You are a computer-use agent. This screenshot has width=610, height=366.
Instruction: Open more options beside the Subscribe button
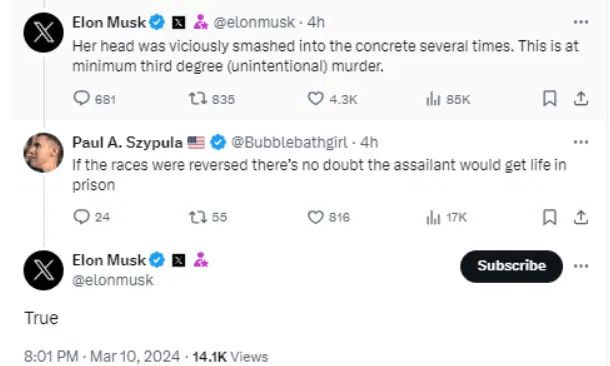point(581,266)
